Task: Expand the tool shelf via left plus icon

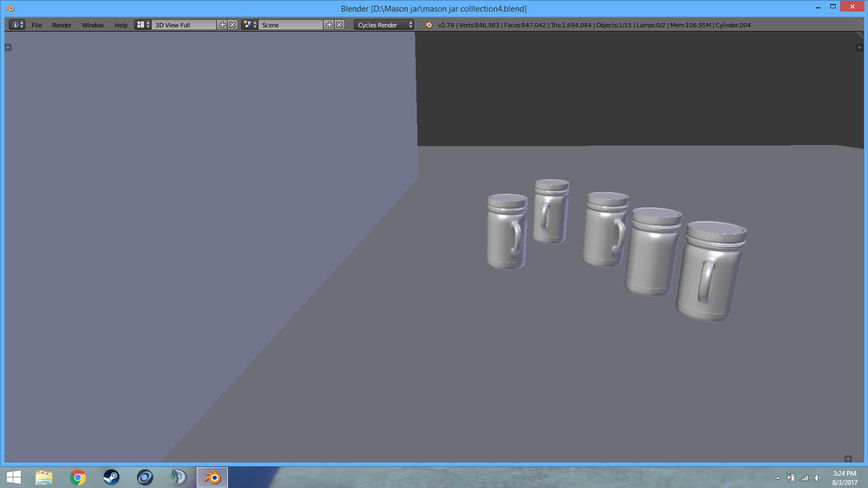Action: [x=8, y=47]
